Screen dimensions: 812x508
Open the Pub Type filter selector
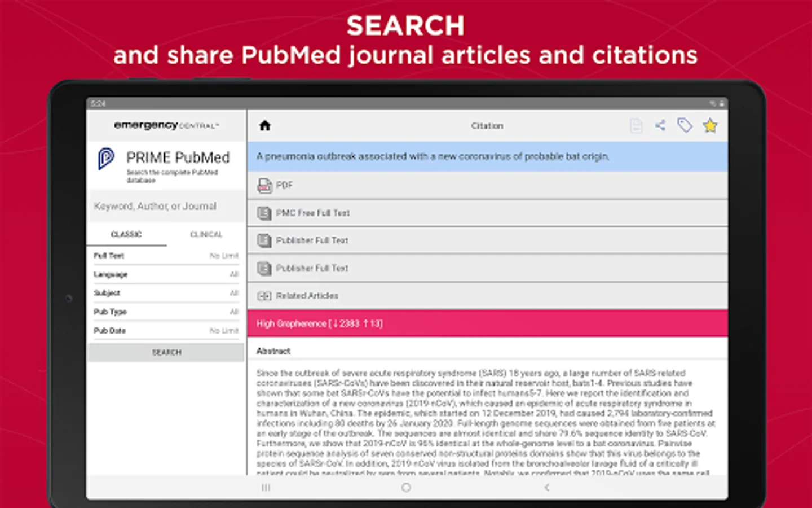point(166,312)
